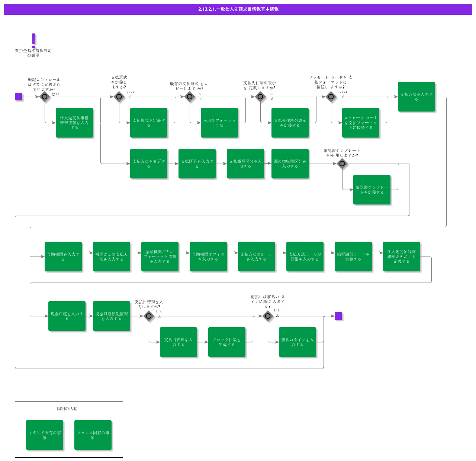This screenshot has height=461, width=476.
Task: Click the 源泉徴収税区分を入力する task
Action: click(x=290, y=164)
